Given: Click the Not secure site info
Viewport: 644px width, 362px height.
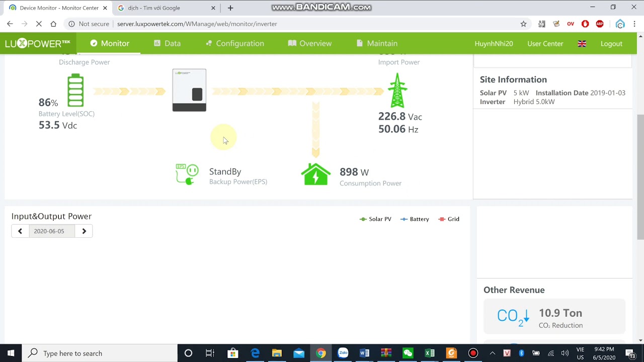Looking at the screenshot, I should point(89,24).
